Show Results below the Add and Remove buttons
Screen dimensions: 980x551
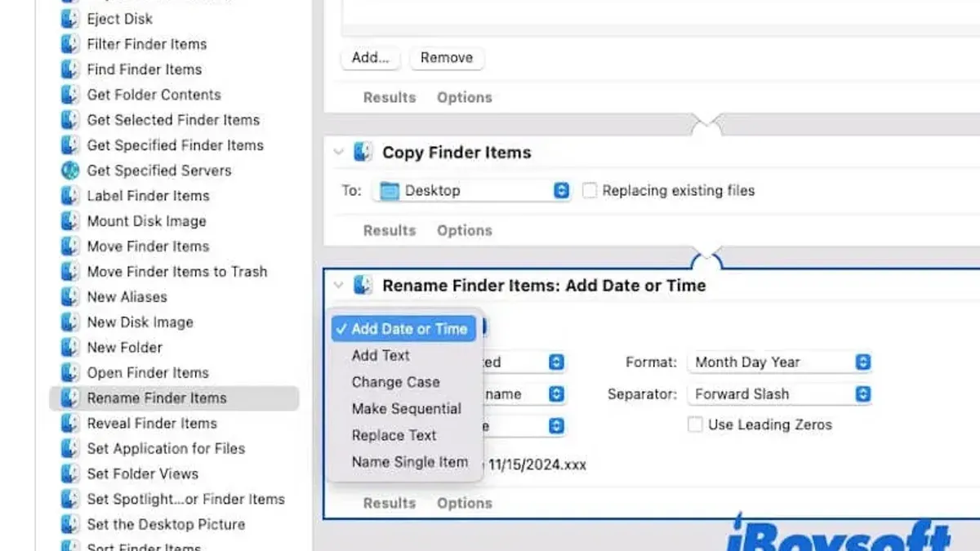(x=390, y=97)
